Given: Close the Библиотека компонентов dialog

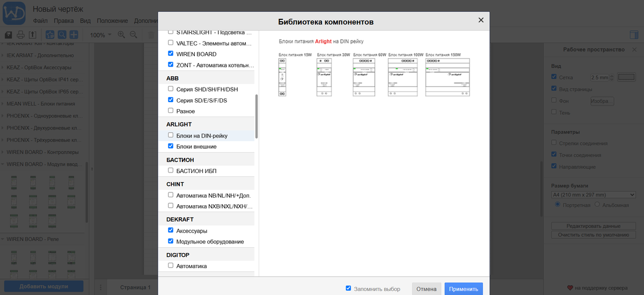Looking at the screenshot, I should 481,20.
